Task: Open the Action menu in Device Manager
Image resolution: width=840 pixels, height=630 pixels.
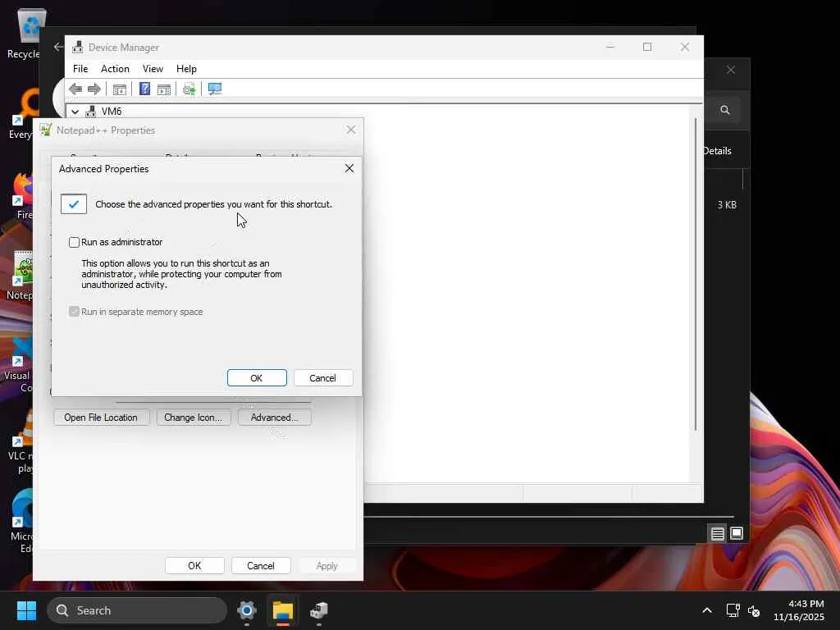Action: tap(115, 69)
